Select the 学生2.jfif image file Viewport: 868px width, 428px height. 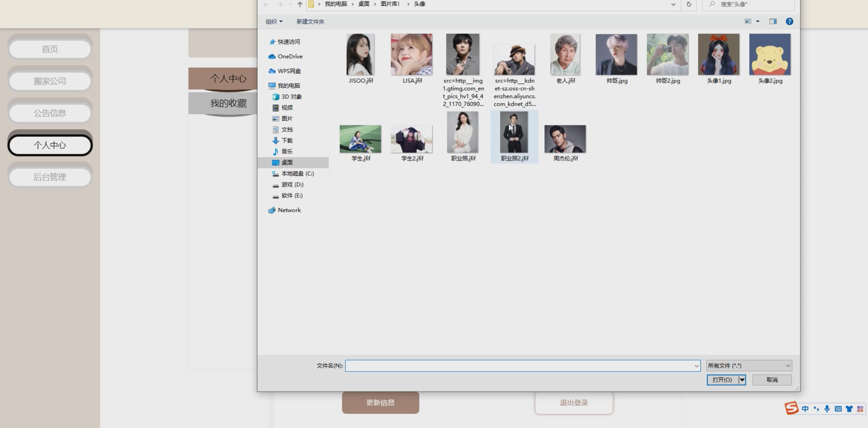click(412, 143)
